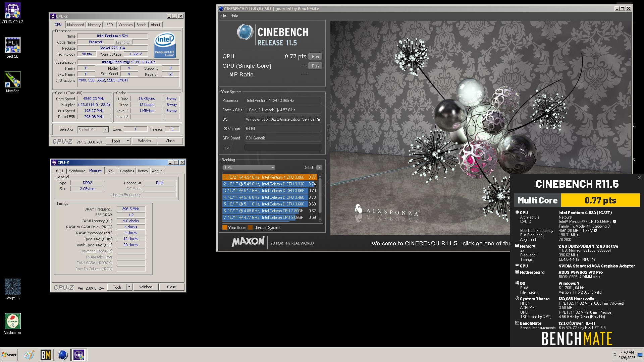Screen dimensions: 644x362
Task: Switch to Bench tab in bottom CPU-Z
Action: click(143, 171)
